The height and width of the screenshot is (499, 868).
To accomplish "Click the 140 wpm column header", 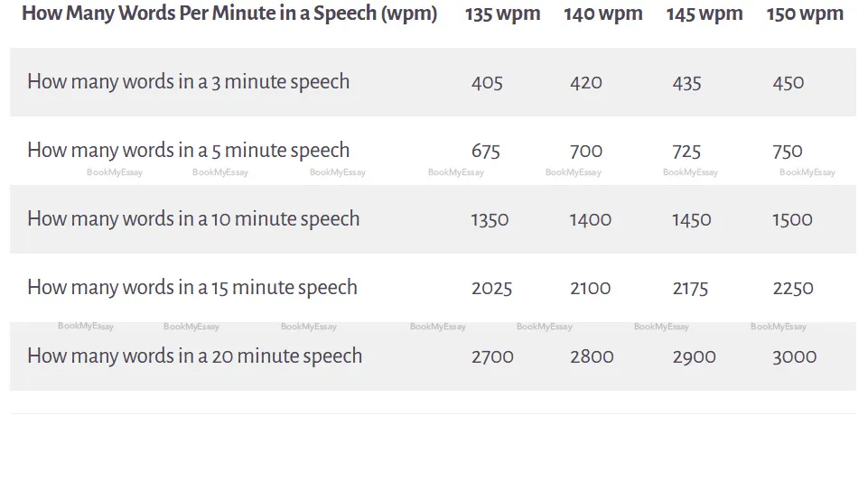I will pos(602,14).
